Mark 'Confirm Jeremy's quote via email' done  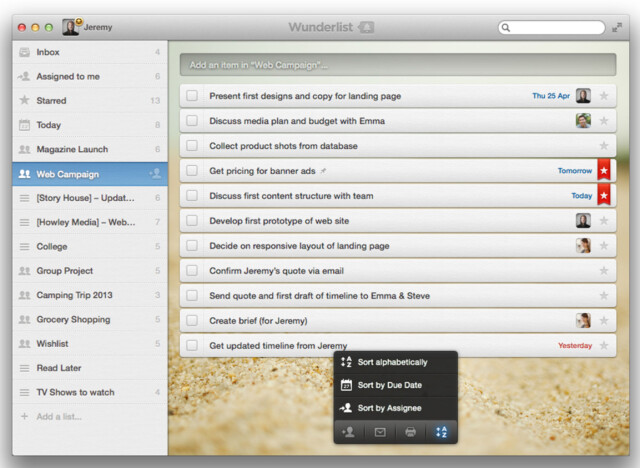(192, 271)
